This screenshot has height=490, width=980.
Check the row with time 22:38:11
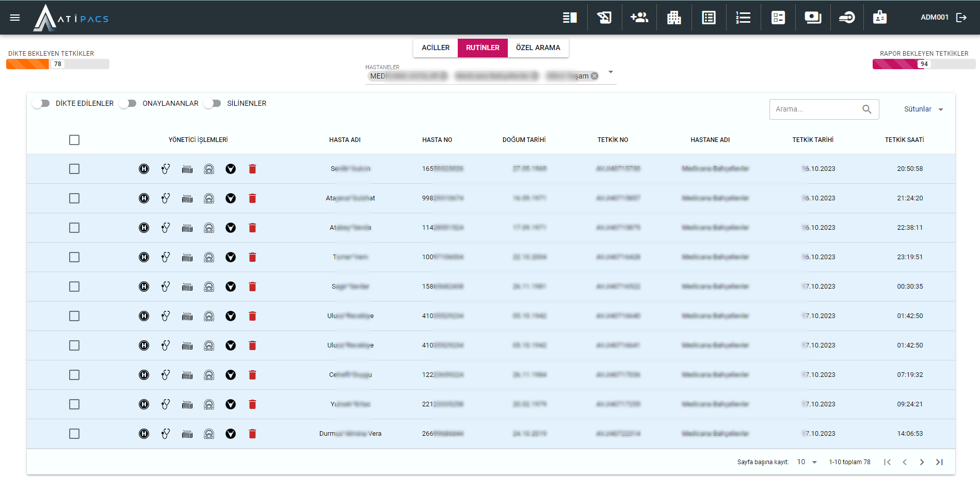click(x=74, y=228)
